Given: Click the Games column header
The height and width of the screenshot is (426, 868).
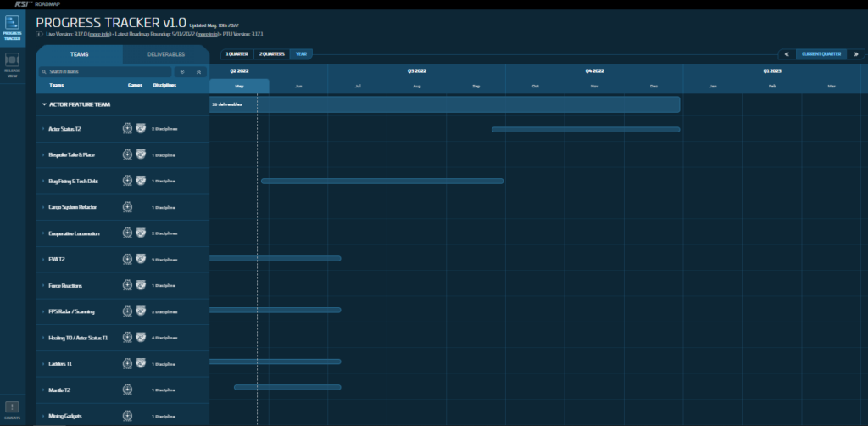Looking at the screenshot, I should point(135,86).
